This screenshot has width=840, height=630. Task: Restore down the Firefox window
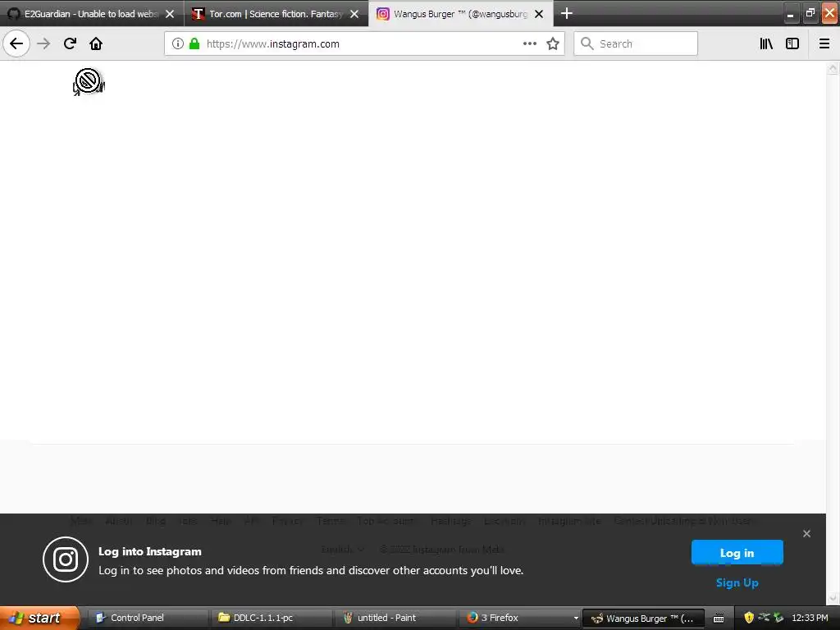pos(810,14)
